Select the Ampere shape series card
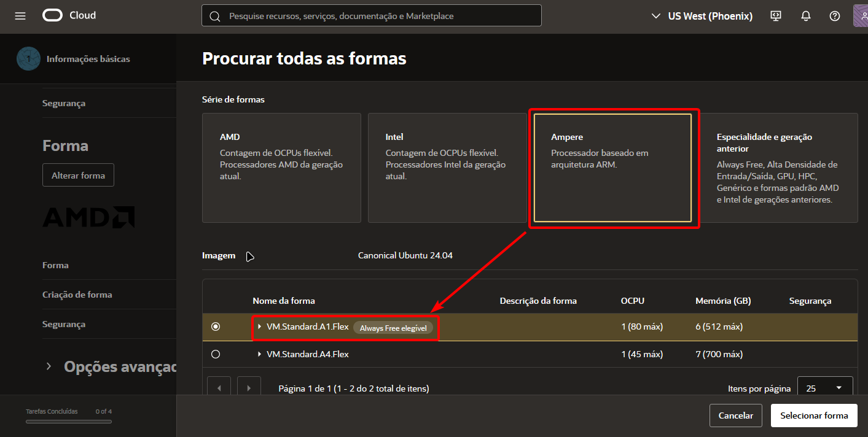 click(613, 168)
